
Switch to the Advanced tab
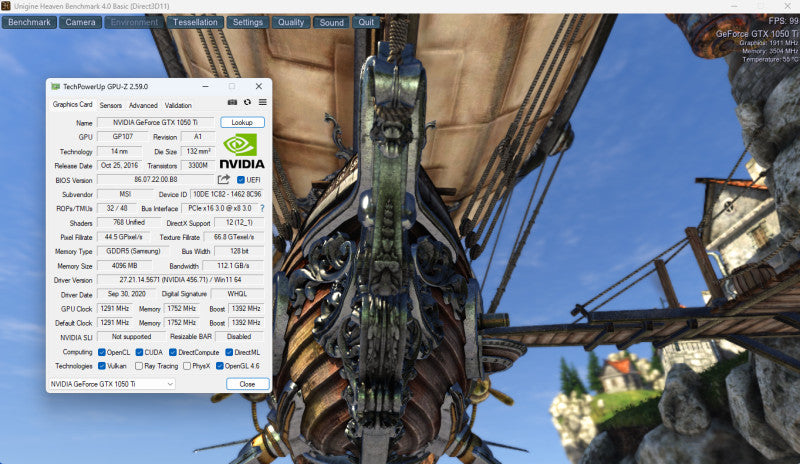[x=143, y=105]
